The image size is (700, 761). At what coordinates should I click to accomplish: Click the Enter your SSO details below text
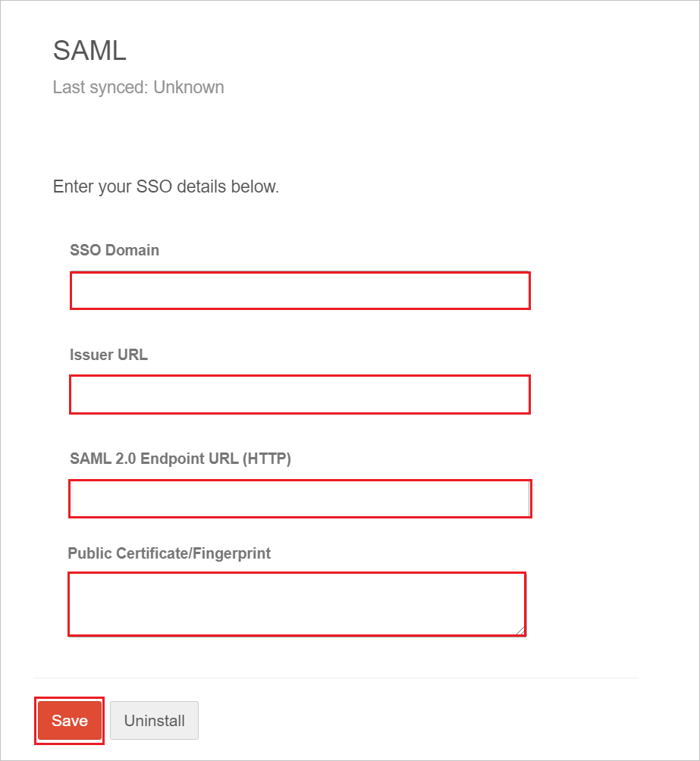click(x=166, y=186)
